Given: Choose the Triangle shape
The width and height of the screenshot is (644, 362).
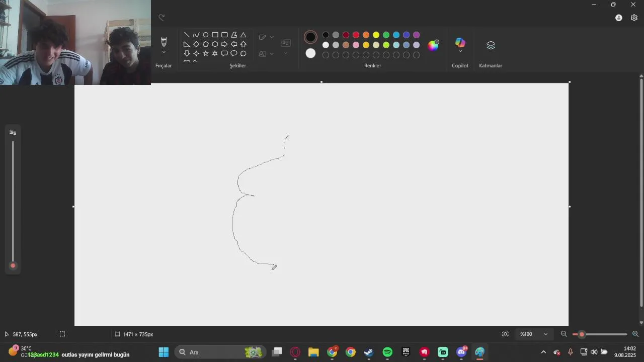Looking at the screenshot, I should click(244, 35).
